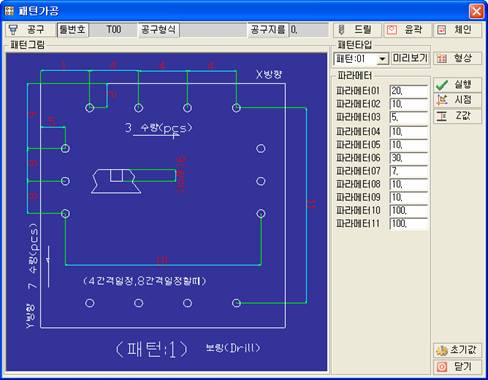Image resolution: width=488 pixels, height=380 pixels.
Task: Reset values with 초기값 button
Action: [457, 350]
